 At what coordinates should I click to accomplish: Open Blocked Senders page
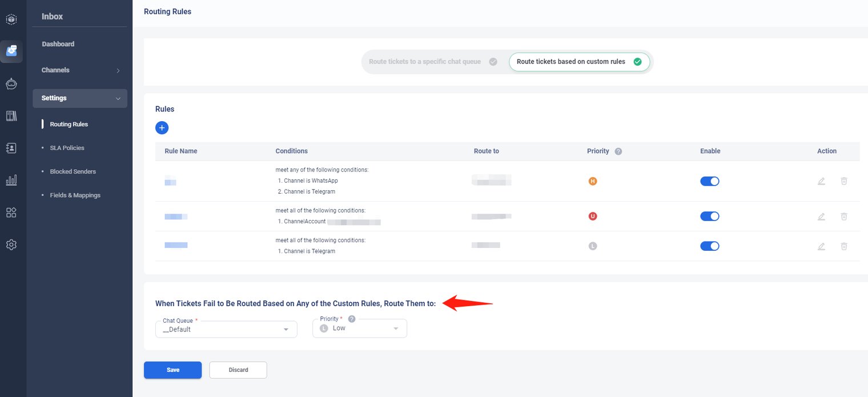pos(73,171)
